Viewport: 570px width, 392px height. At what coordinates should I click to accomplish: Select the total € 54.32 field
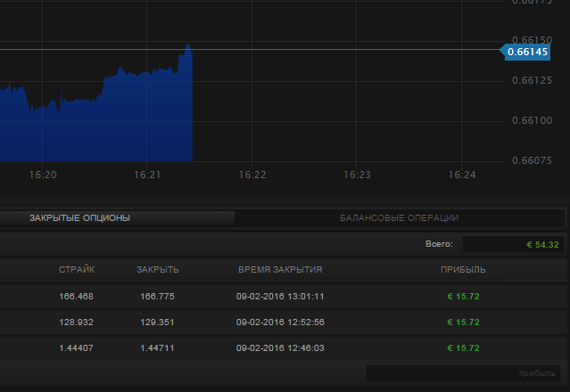(511, 244)
